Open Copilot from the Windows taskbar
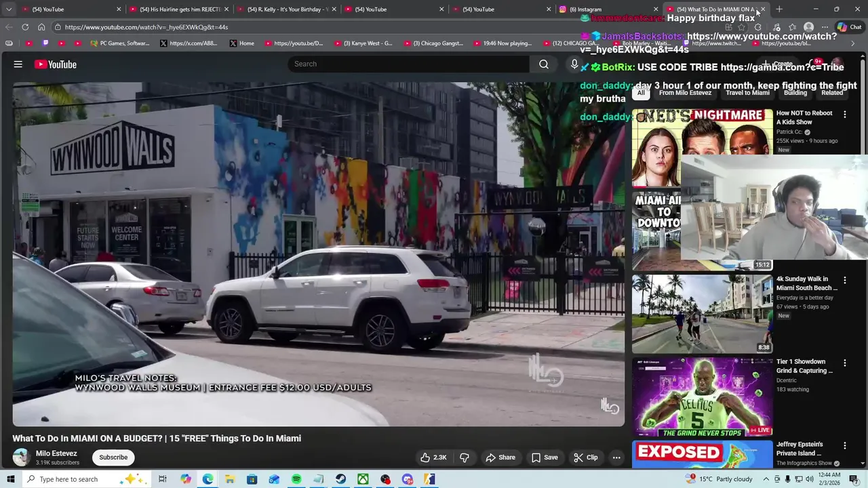Viewport: 868px width, 488px height. click(x=185, y=479)
